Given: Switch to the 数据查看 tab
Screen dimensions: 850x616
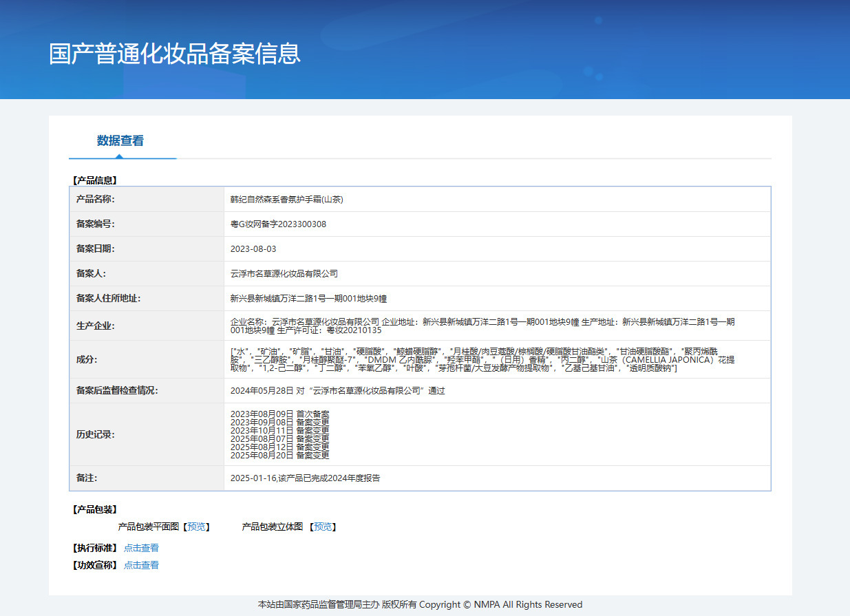Looking at the screenshot, I should pyautogui.click(x=120, y=140).
